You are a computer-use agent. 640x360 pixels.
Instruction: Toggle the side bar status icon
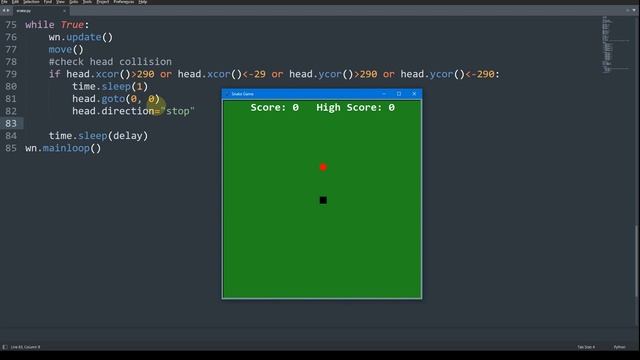(x=4, y=347)
